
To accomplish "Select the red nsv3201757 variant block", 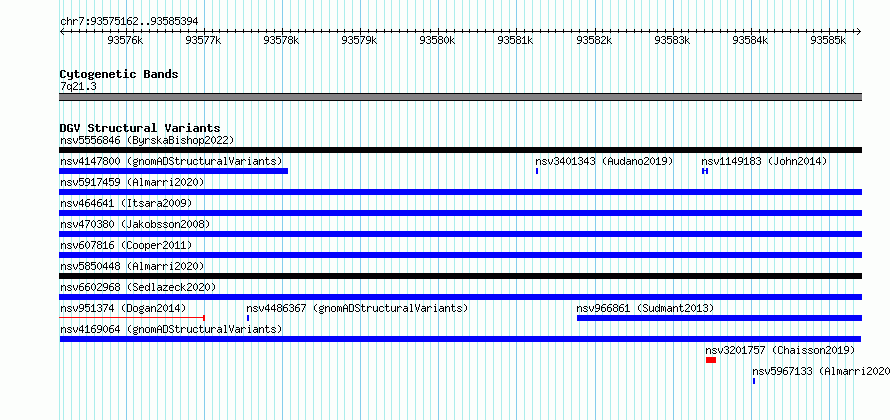I will click(711, 360).
